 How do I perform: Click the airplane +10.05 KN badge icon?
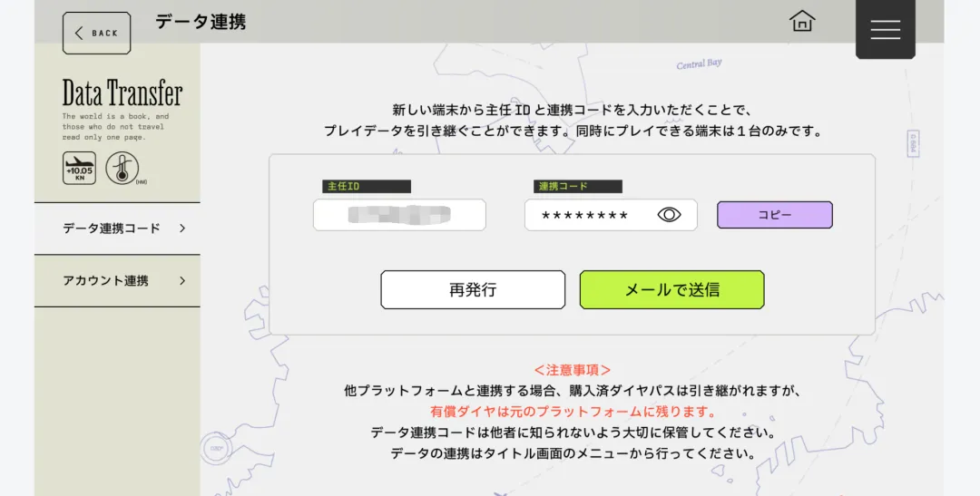79,169
